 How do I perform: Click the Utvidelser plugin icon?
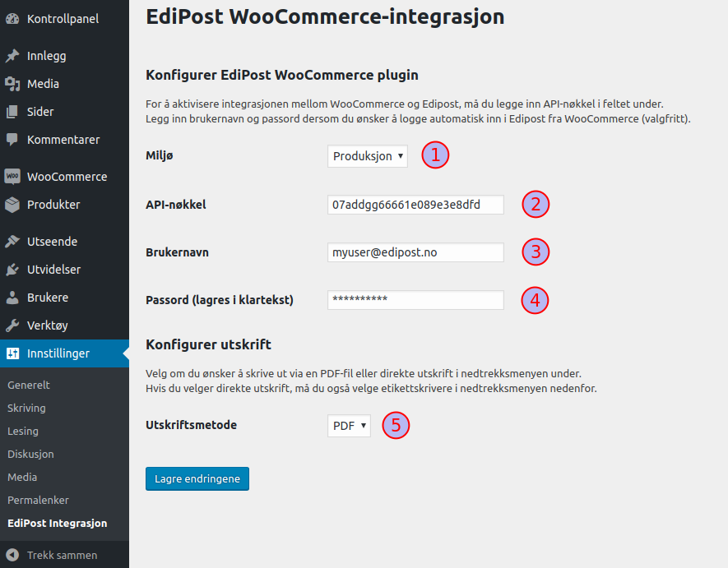tap(12, 270)
